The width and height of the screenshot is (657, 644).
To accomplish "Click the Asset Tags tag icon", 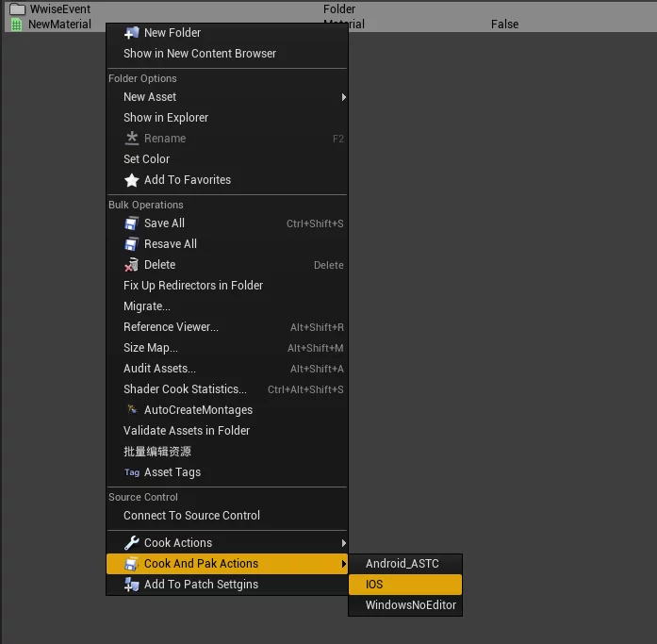I will pos(132,472).
